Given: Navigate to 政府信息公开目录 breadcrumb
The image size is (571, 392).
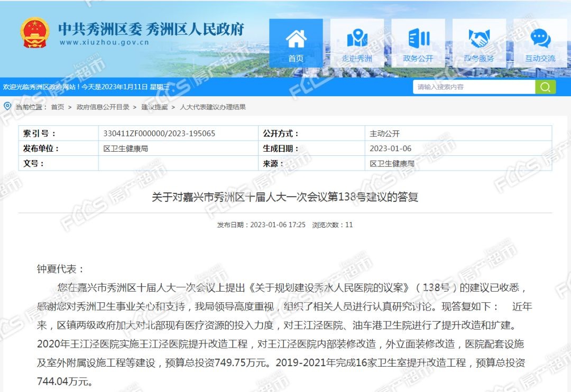Looking at the screenshot, I should tap(103, 107).
